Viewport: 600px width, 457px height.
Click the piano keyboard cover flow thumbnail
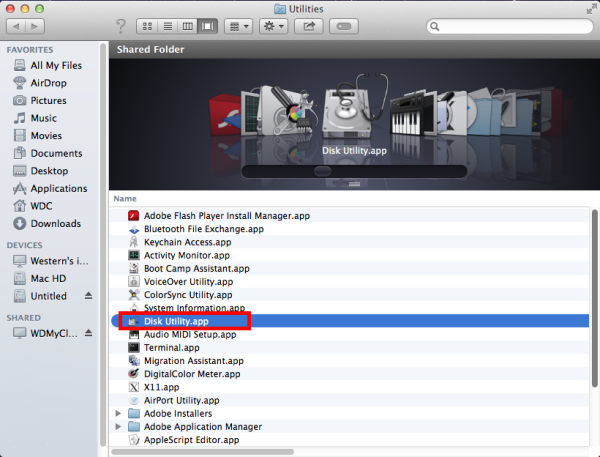406,115
